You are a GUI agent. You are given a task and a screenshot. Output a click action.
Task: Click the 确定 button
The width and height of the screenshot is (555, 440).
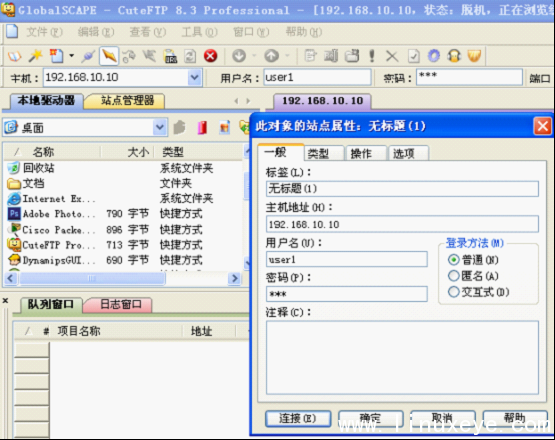(371, 418)
